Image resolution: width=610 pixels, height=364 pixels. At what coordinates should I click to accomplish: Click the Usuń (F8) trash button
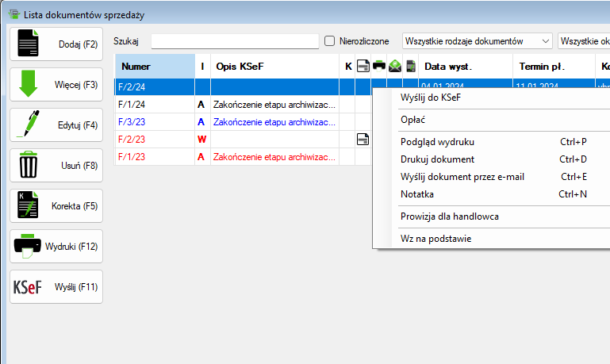pyautogui.click(x=56, y=166)
